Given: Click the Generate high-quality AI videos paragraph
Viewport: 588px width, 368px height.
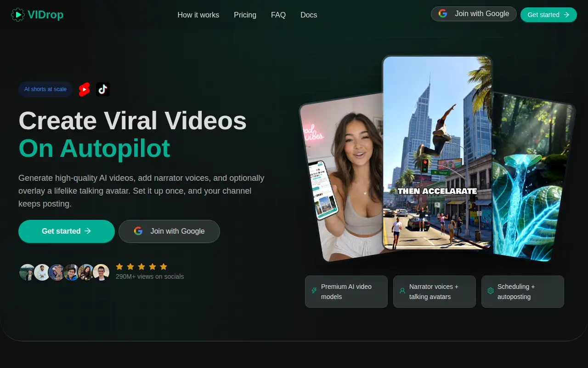Looking at the screenshot, I should (x=141, y=191).
